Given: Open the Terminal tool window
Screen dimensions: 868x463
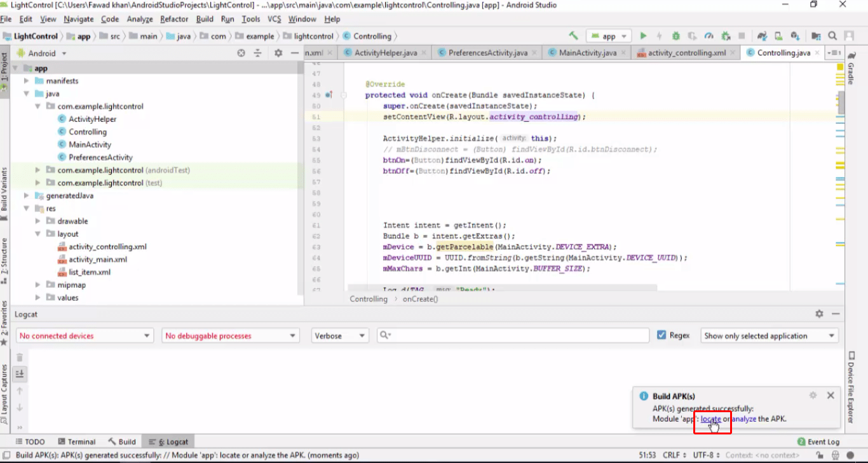Looking at the screenshot, I should pos(77,441).
